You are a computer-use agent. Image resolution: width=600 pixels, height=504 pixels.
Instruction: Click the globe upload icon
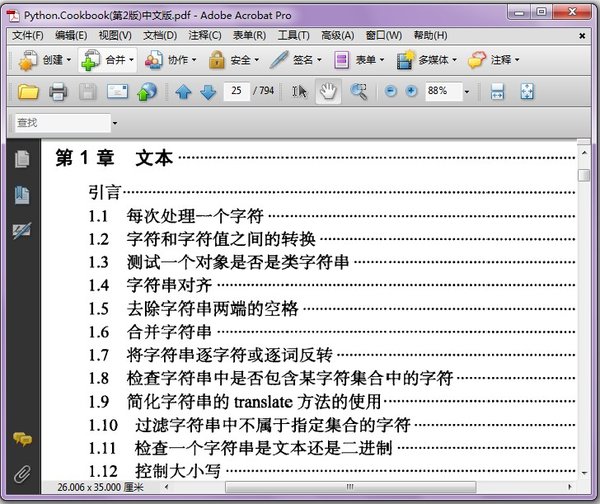point(147,91)
